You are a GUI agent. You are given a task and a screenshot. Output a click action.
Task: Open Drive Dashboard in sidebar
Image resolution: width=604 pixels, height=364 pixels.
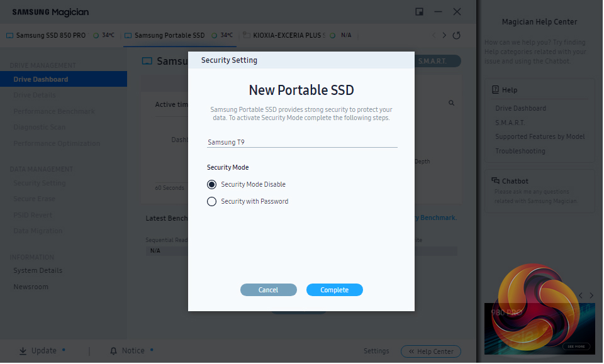pos(64,79)
